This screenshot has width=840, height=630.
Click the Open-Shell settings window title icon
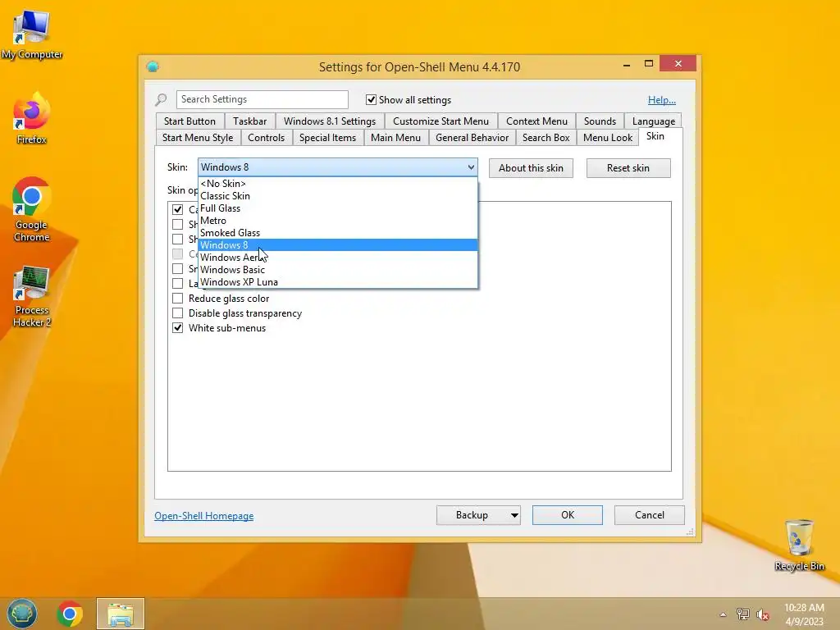click(x=153, y=66)
